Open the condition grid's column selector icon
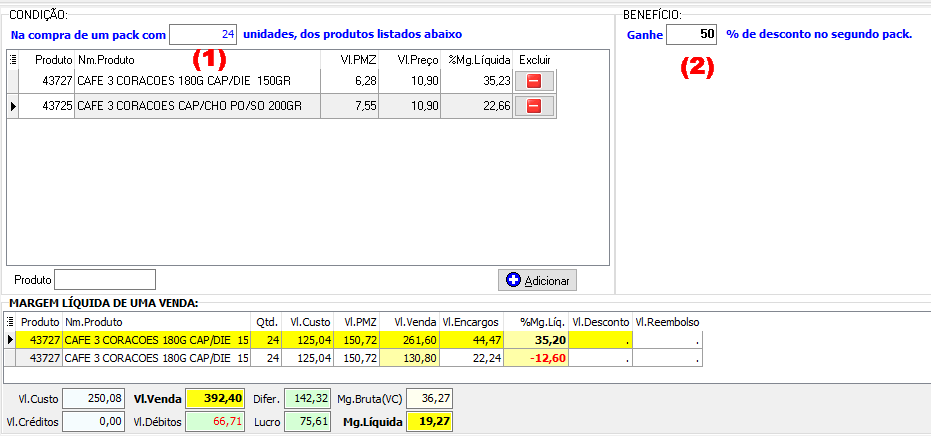The height and width of the screenshot is (436, 931). (x=12, y=59)
